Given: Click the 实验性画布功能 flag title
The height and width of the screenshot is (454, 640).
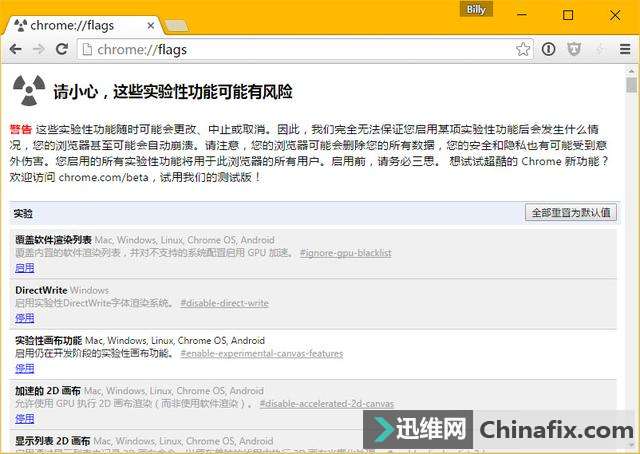Looking at the screenshot, I should (49, 340).
